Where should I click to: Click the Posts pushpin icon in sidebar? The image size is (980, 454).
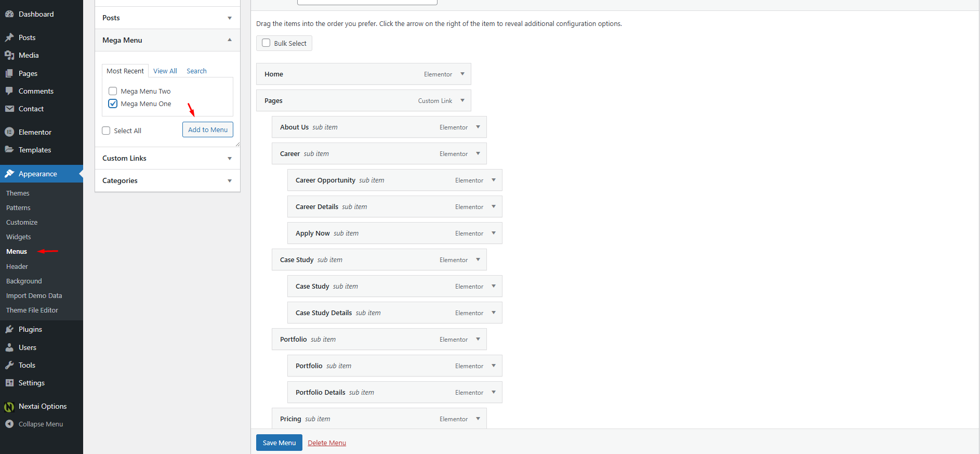click(x=9, y=37)
